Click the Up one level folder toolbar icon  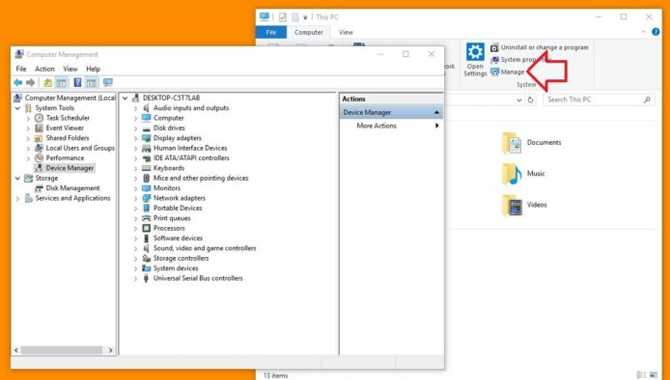tap(47, 82)
